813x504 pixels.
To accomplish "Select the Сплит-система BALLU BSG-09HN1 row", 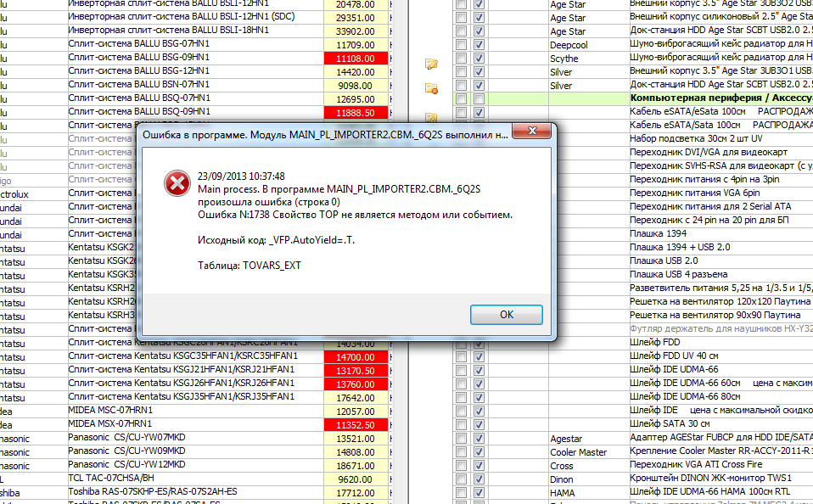I will click(195, 58).
